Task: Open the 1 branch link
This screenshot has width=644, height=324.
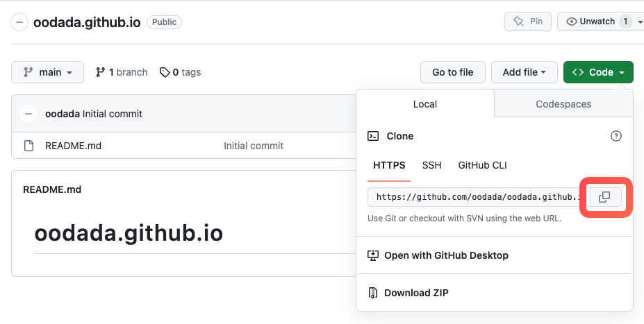Action: click(x=122, y=73)
